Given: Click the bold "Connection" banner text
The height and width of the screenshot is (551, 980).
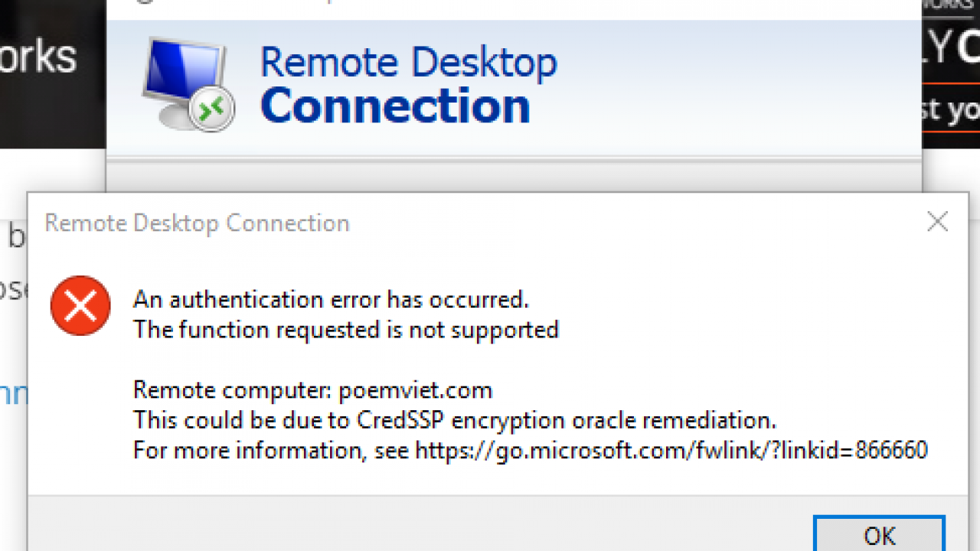Looking at the screenshot, I should 395,106.
